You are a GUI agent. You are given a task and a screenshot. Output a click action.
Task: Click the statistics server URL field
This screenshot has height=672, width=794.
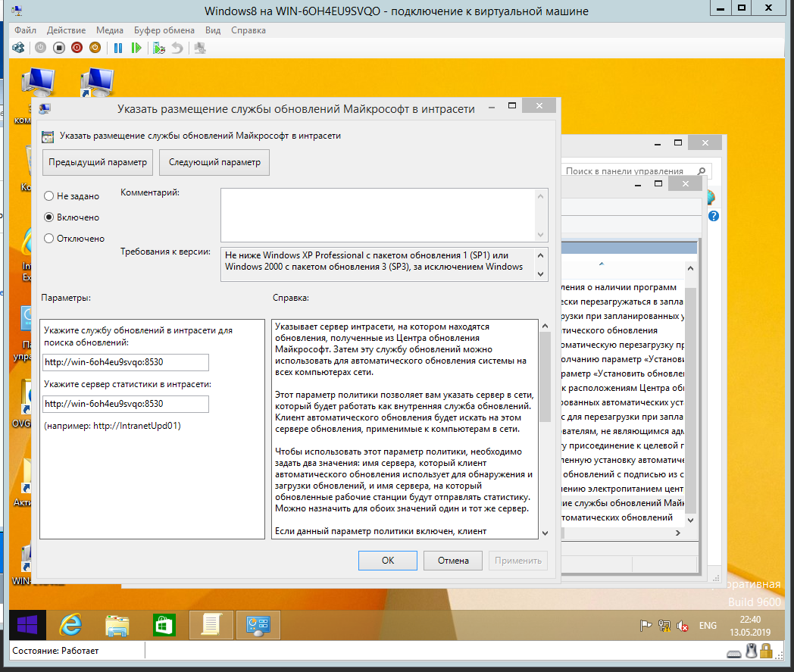(126, 404)
